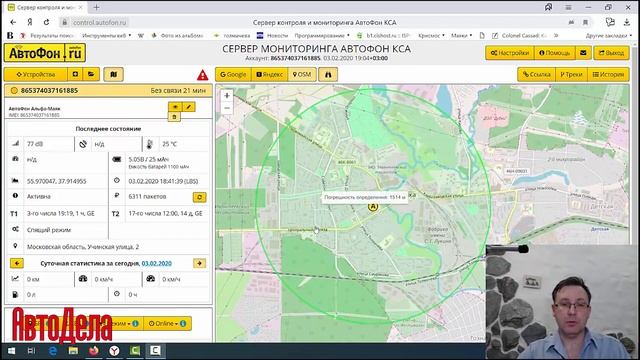Open browser menu hamburger icon
Screen dimensions: 640x360
(x=568, y=7)
